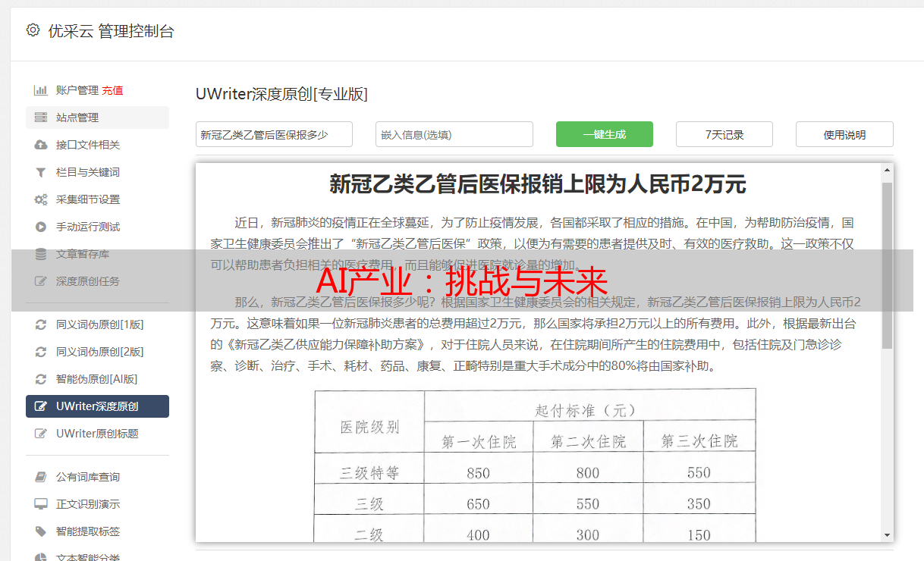Click the gear icon beside 优采云 管理控制台
Viewport: 924px width, 561px height.
(x=33, y=30)
